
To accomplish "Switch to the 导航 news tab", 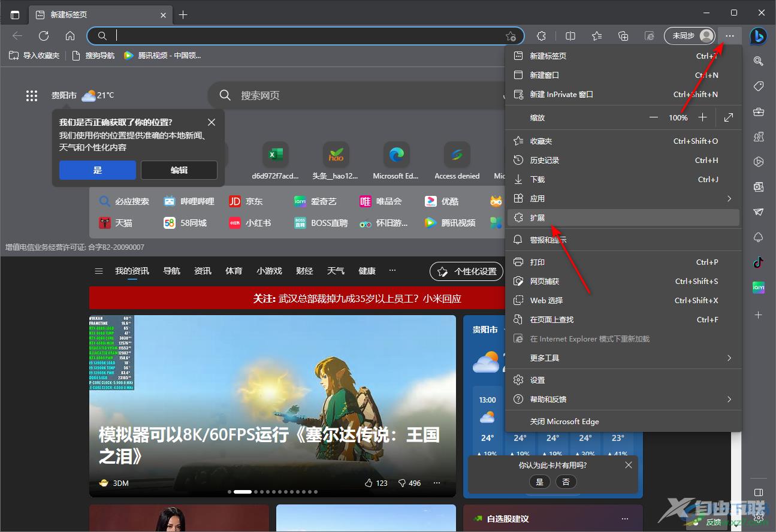I will (x=171, y=271).
